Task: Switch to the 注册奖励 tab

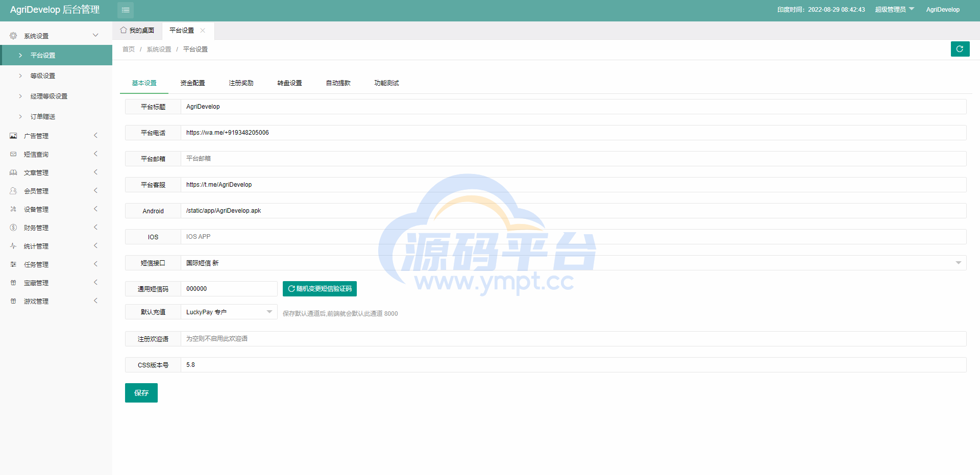Action: [241, 83]
